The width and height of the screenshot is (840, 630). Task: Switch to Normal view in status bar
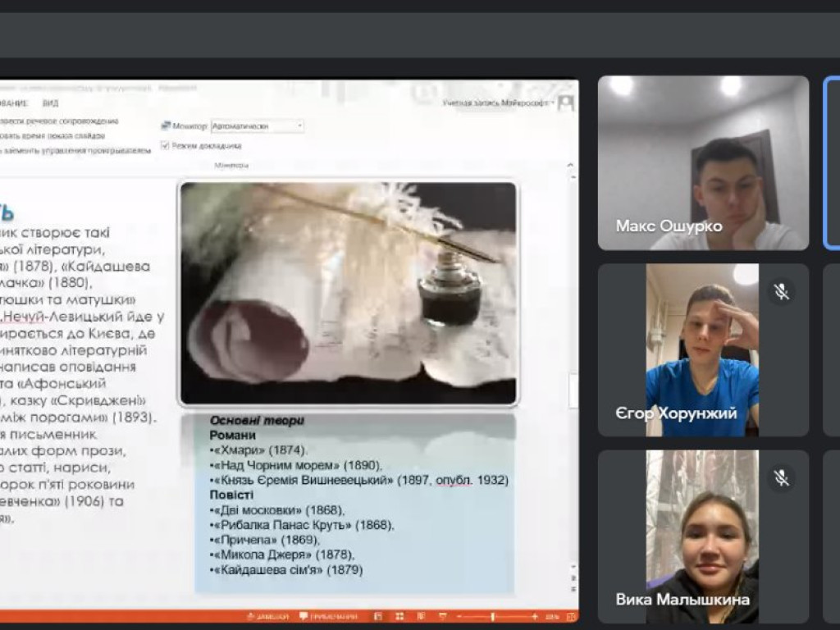coord(377,616)
